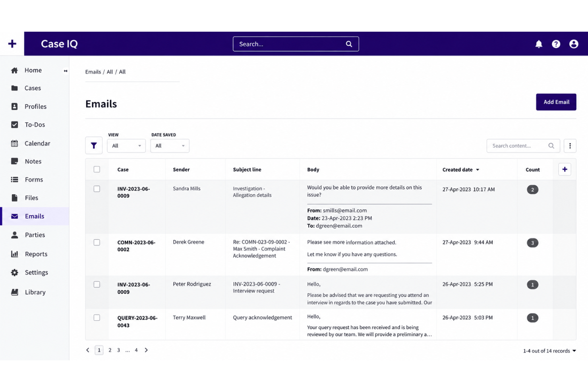Click the count badge 3 for Derek Greene
The image size is (588, 392).
click(532, 243)
